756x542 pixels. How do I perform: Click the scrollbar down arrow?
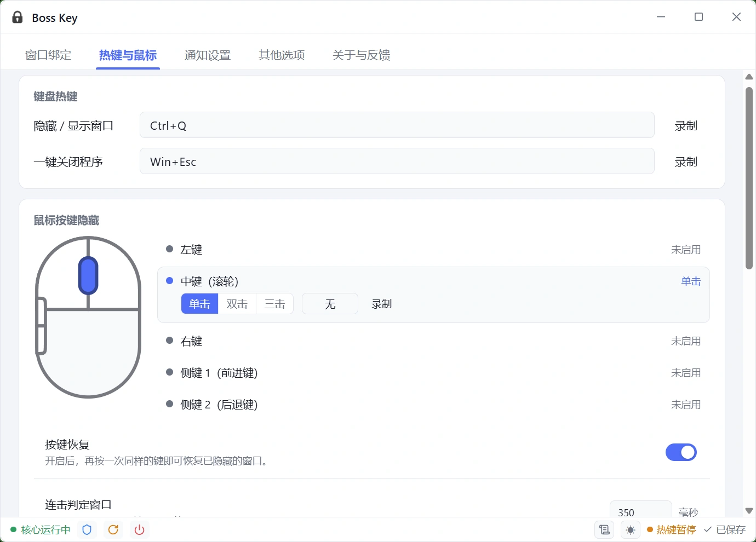click(749, 511)
